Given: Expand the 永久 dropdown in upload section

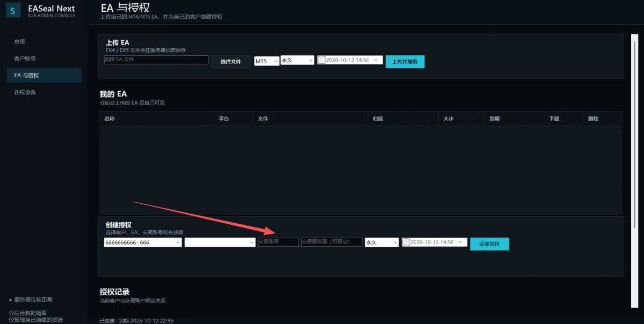Looking at the screenshot, I should 298,60.
